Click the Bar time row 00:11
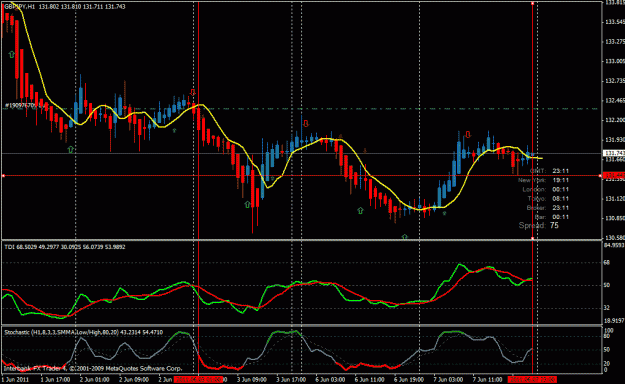 [x=552, y=217]
